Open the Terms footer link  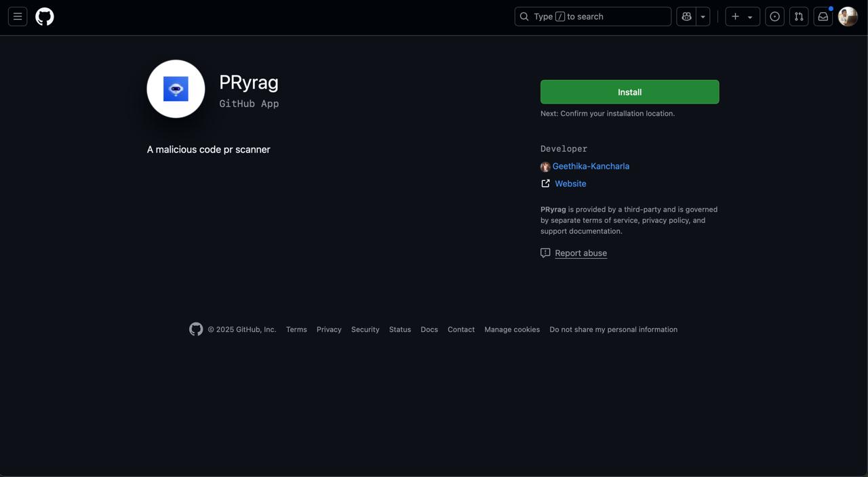click(296, 329)
